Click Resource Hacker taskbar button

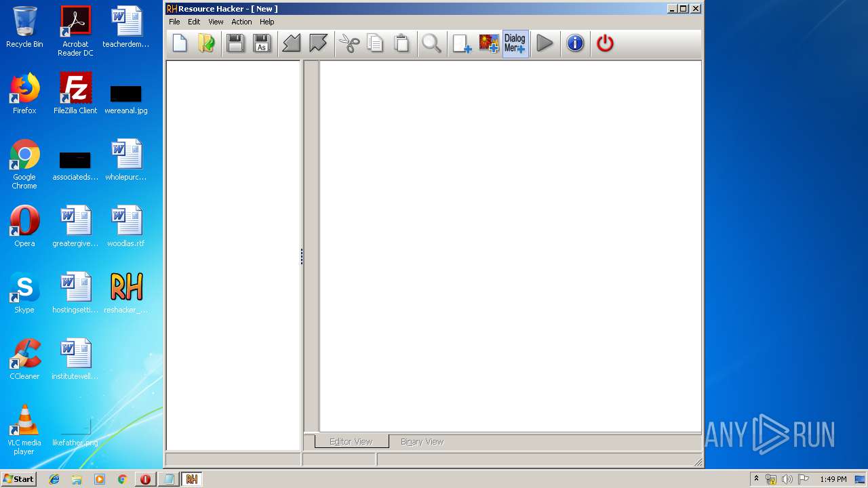[x=191, y=479]
